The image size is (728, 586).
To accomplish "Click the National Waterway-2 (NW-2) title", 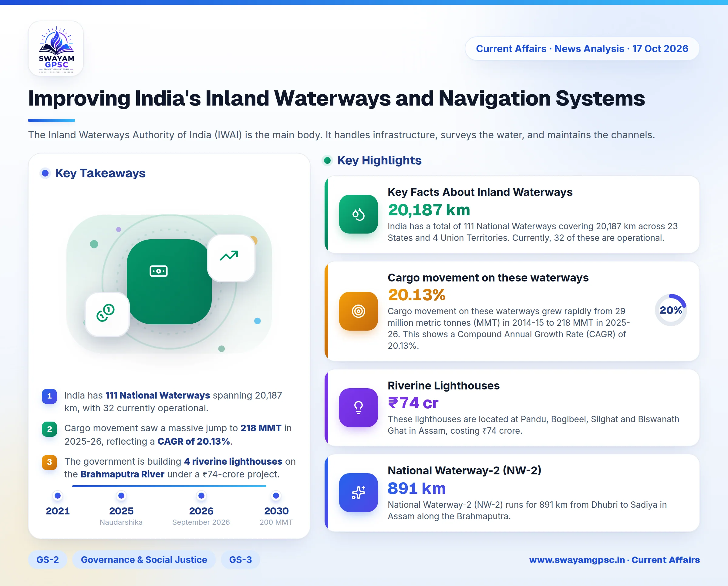I will (x=464, y=470).
